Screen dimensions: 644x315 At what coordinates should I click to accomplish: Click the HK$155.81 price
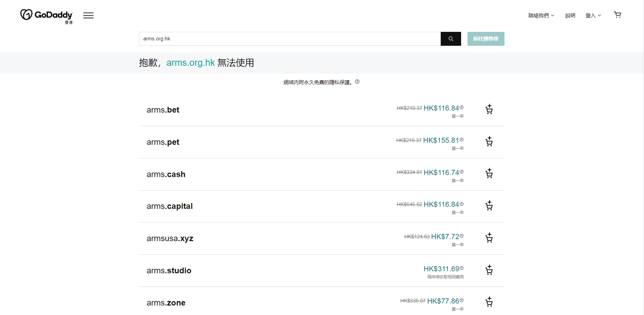441,140
